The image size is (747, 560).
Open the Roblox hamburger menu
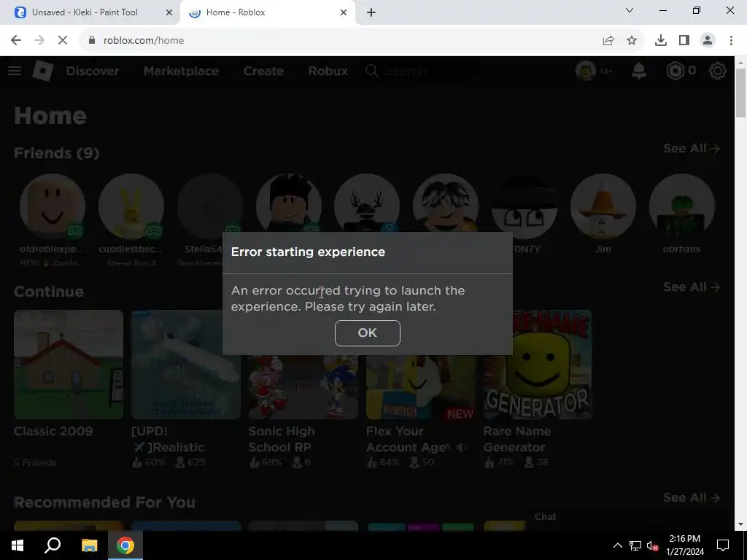click(15, 71)
